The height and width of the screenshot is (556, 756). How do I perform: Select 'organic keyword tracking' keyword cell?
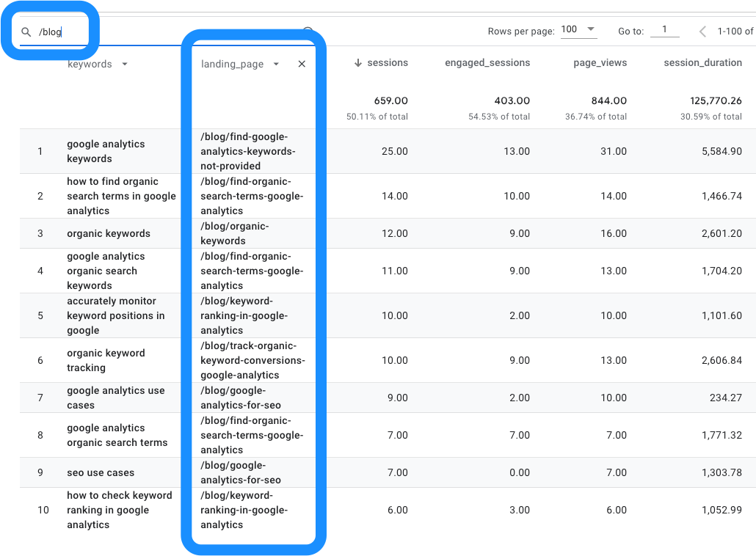pyautogui.click(x=106, y=360)
